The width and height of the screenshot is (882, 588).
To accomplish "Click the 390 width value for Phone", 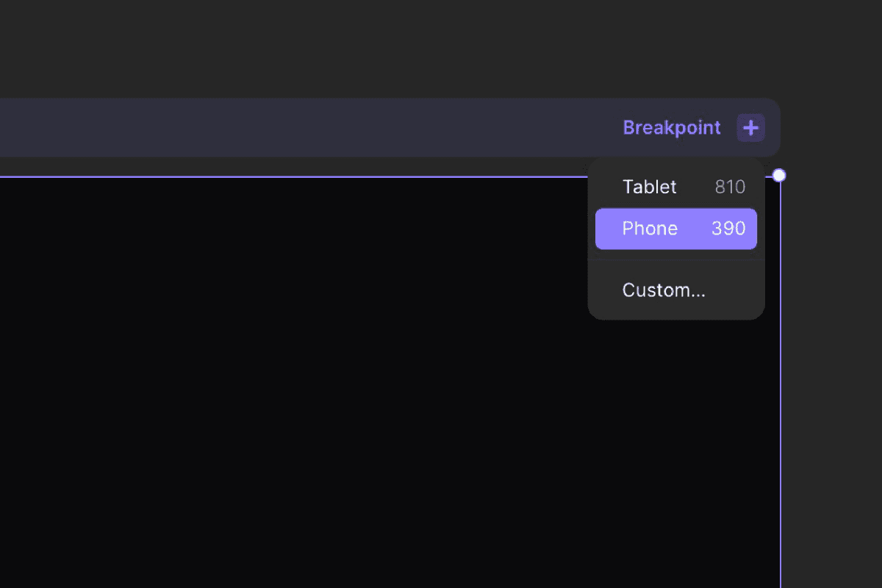I will 728,229.
